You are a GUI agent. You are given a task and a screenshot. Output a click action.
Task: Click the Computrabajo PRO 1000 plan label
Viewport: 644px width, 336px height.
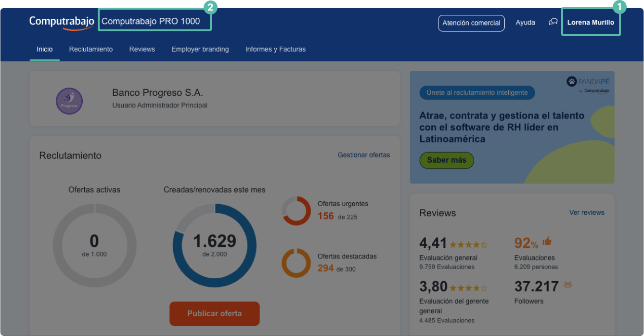pos(151,21)
